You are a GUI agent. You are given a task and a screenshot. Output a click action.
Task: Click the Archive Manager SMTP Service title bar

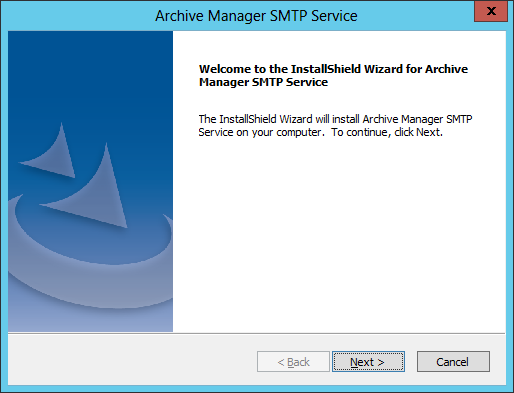coord(256,16)
